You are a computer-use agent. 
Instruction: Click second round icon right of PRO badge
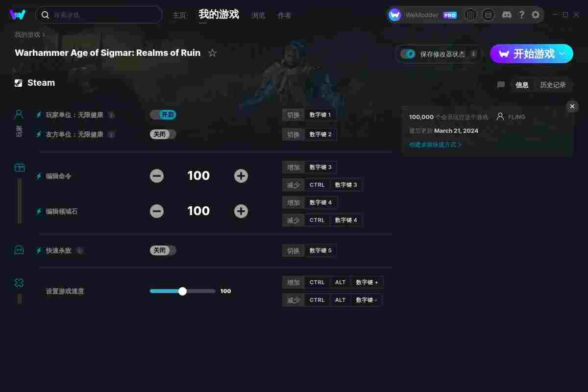[x=488, y=15]
